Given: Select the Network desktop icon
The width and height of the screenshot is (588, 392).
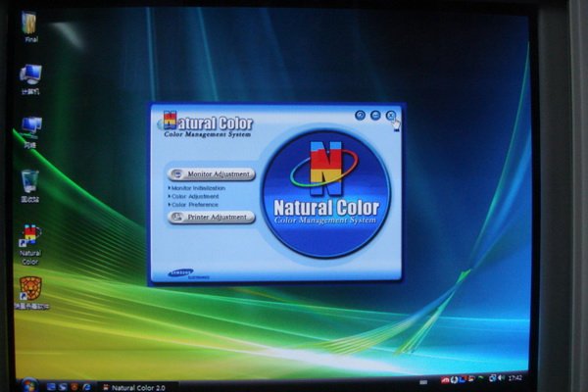Looking at the screenshot, I should tap(30, 132).
